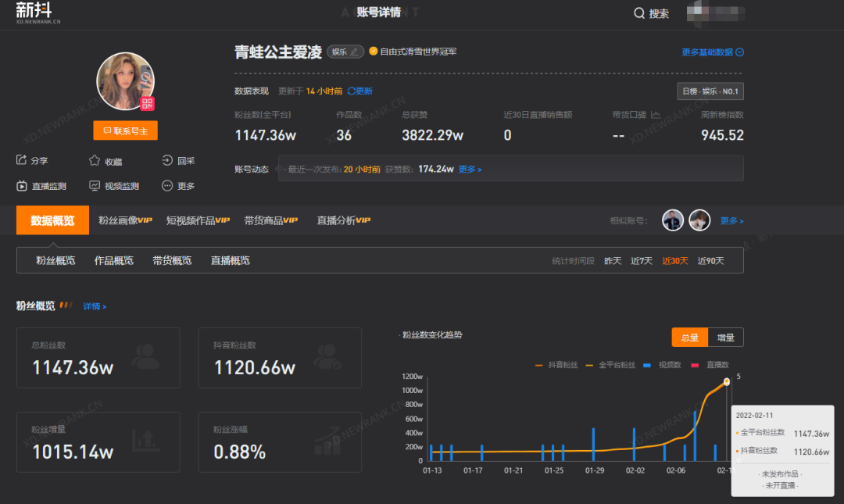Click the profile avatar photo
The width and height of the screenshot is (844, 504).
(125, 81)
